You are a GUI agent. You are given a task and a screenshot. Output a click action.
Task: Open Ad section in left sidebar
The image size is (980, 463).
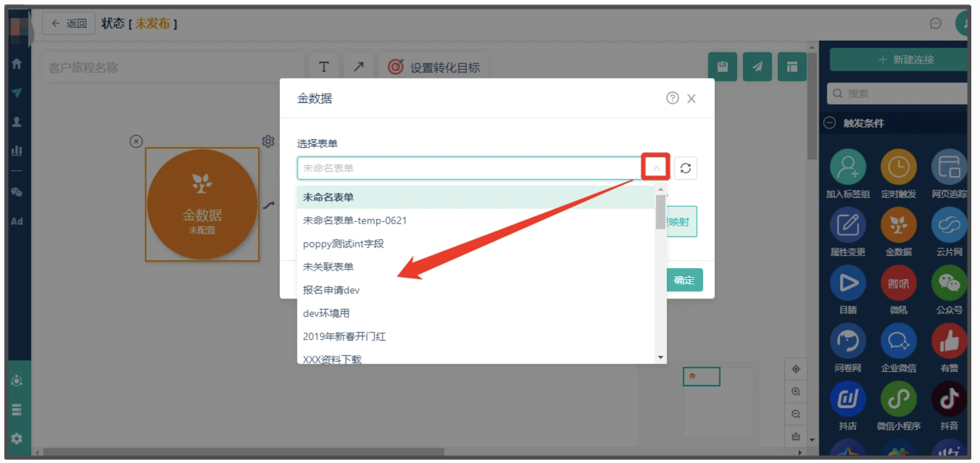point(17,221)
